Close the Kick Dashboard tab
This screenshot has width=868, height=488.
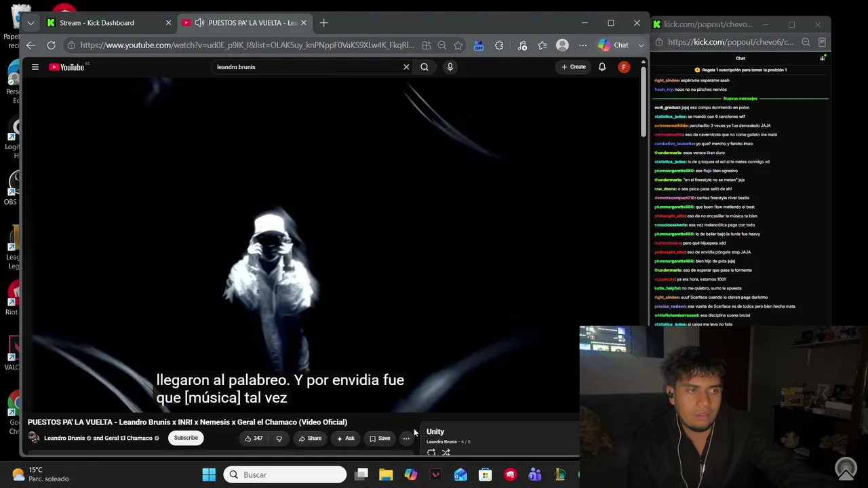169,23
